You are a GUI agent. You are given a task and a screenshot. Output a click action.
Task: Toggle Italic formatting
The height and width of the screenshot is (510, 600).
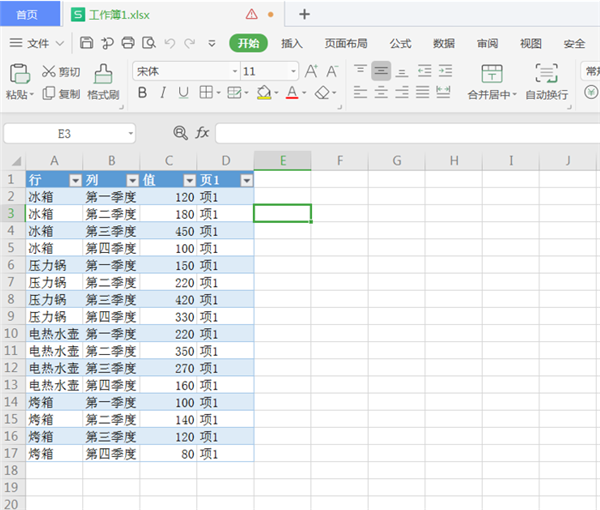pyautogui.click(x=163, y=93)
